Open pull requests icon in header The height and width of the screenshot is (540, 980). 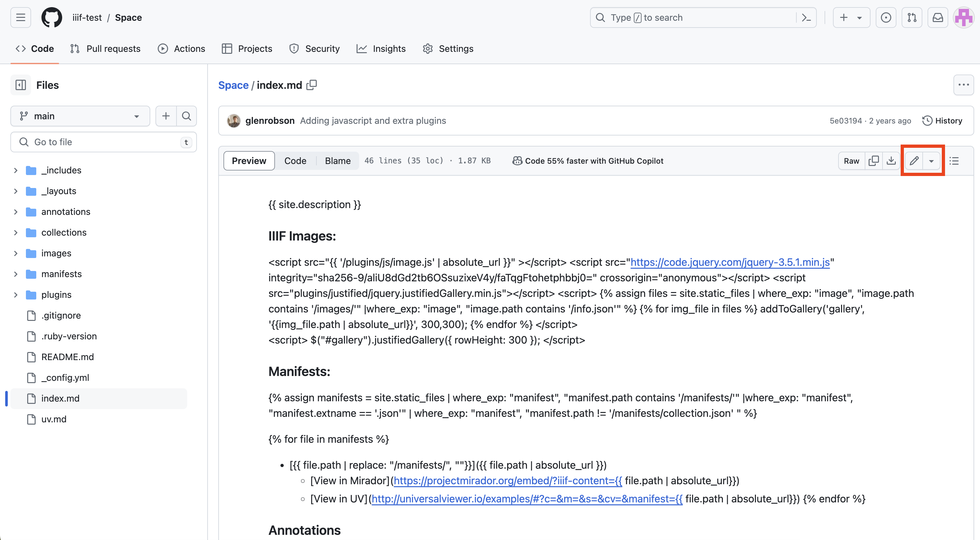pyautogui.click(x=912, y=18)
